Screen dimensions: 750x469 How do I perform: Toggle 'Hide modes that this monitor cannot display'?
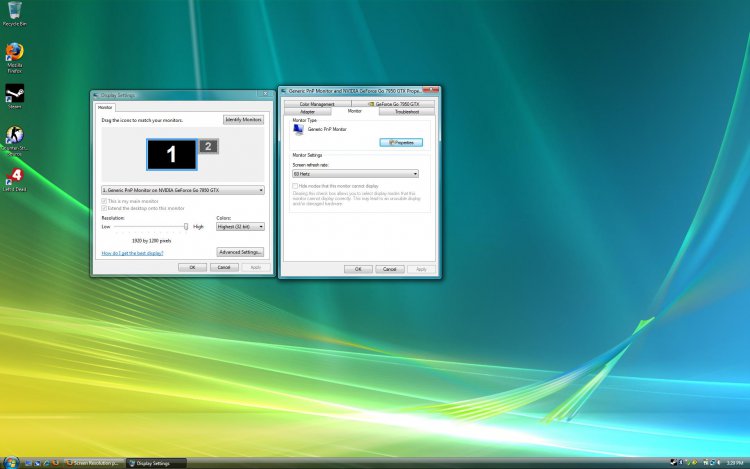coord(296,185)
